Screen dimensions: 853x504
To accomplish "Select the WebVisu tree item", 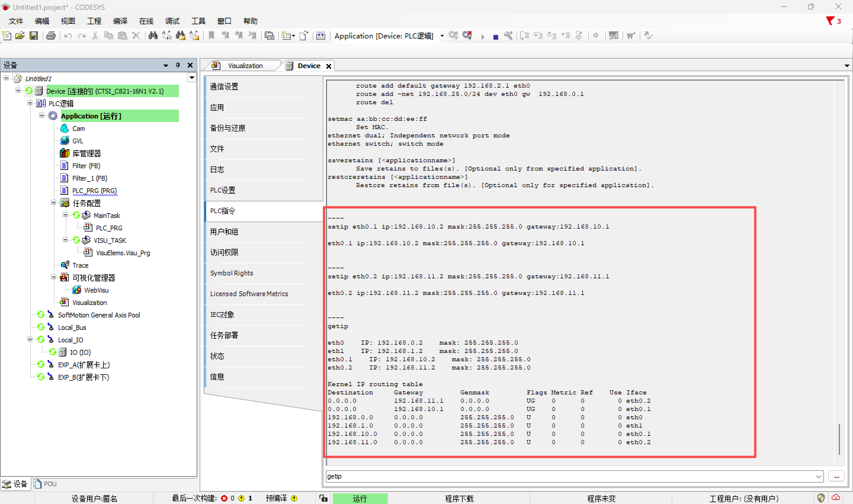I will pos(96,290).
